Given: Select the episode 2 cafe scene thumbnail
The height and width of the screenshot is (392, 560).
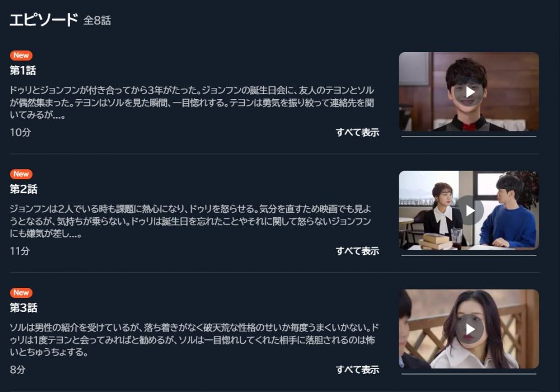Looking at the screenshot, I should pyautogui.click(x=469, y=211).
